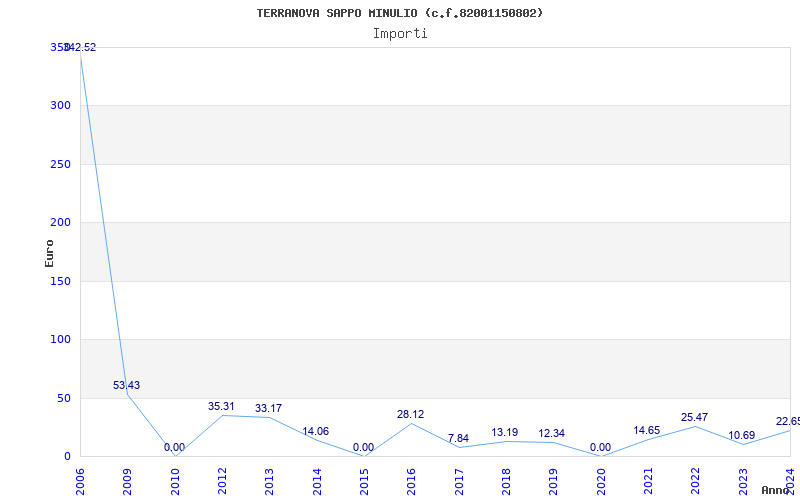Click the 22.65 data label at 2024
This screenshot has width=800, height=500.
[787, 421]
